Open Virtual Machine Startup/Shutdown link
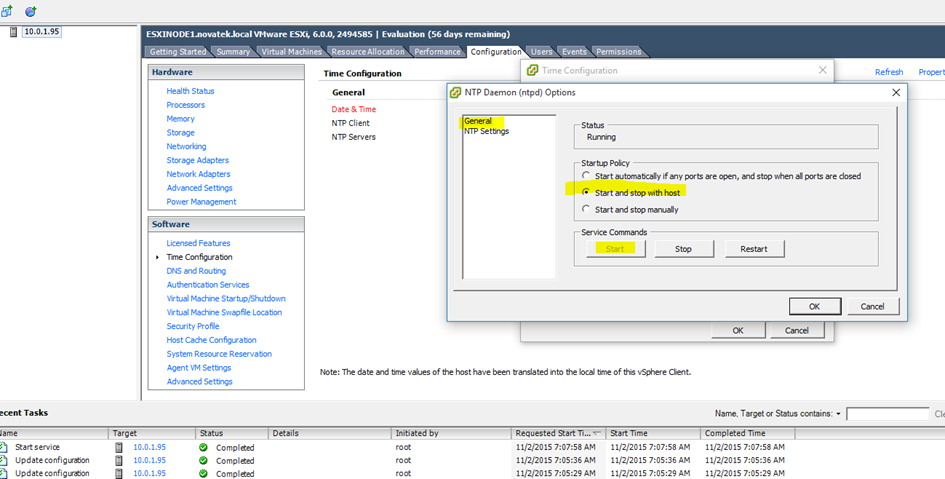945x479 pixels. (226, 299)
